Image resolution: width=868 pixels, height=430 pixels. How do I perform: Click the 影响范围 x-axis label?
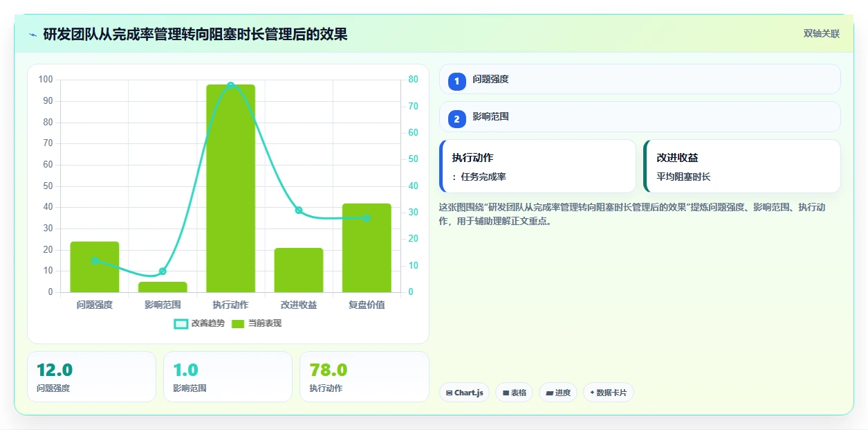click(163, 305)
